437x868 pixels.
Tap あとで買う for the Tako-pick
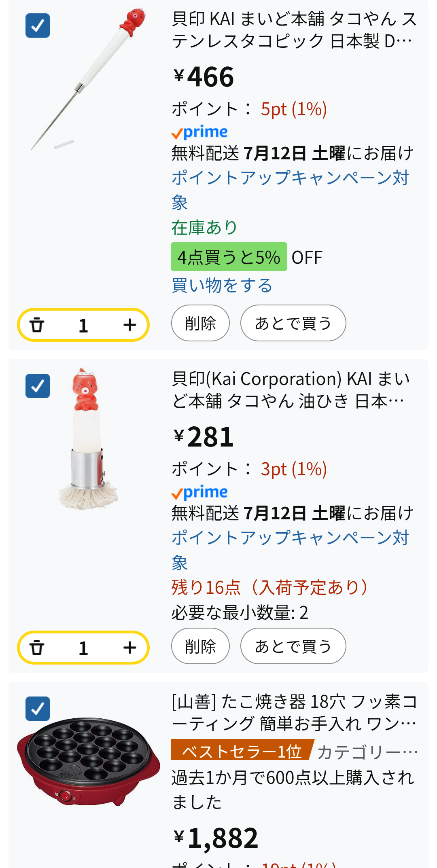[x=293, y=323]
